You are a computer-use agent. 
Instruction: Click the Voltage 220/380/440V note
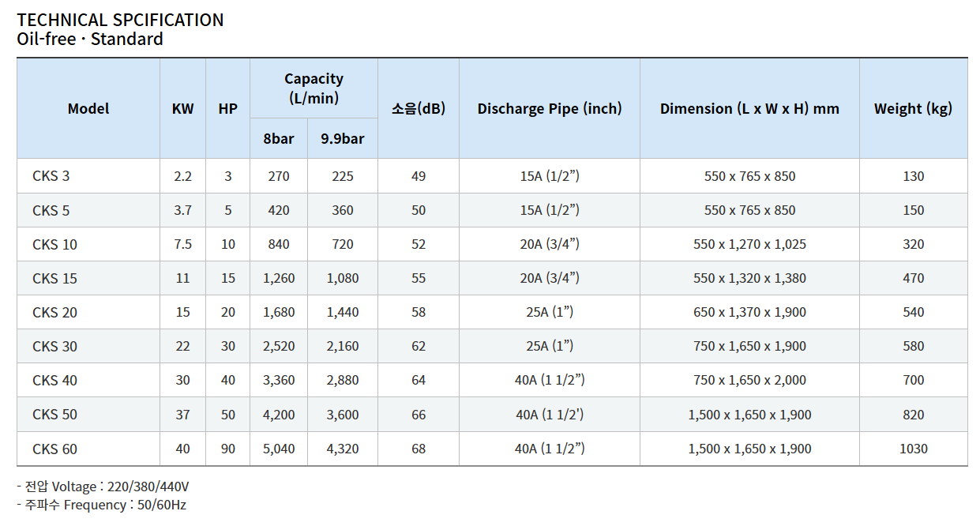click(x=103, y=487)
